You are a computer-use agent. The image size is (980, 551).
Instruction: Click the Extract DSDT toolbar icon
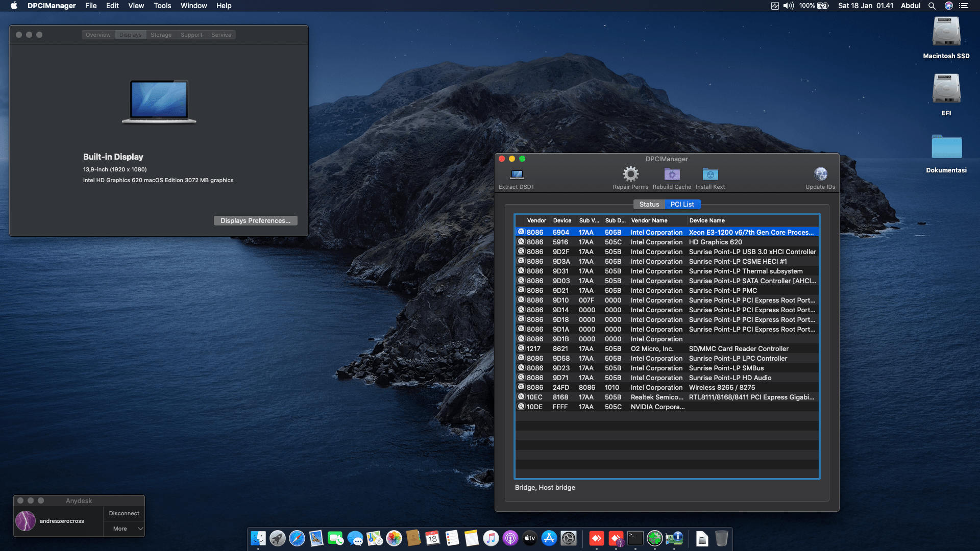(x=517, y=174)
